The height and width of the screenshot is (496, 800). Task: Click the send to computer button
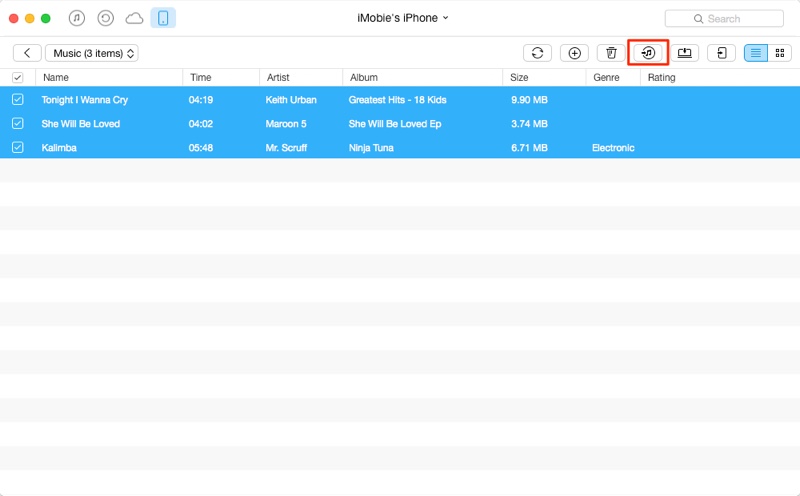pyautogui.click(x=685, y=53)
